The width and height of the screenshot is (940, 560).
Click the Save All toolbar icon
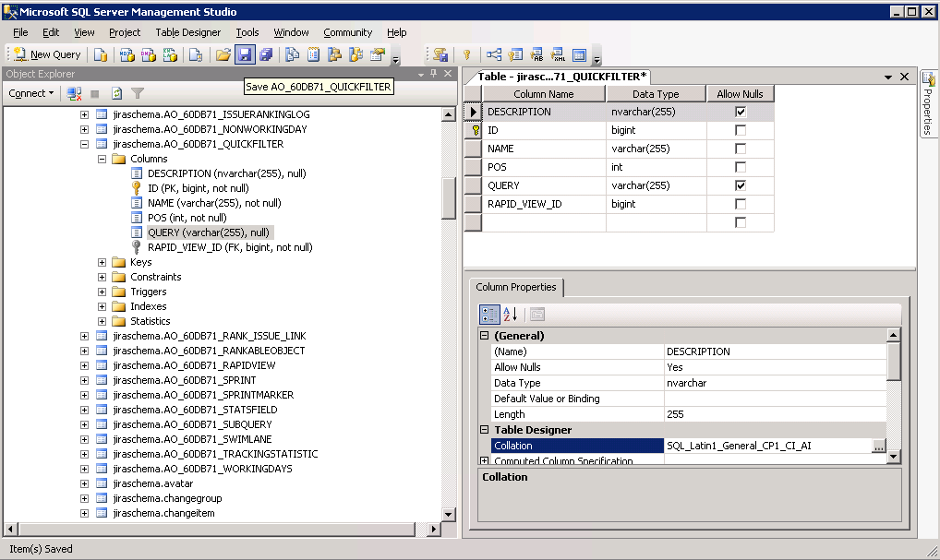(266, 54)
